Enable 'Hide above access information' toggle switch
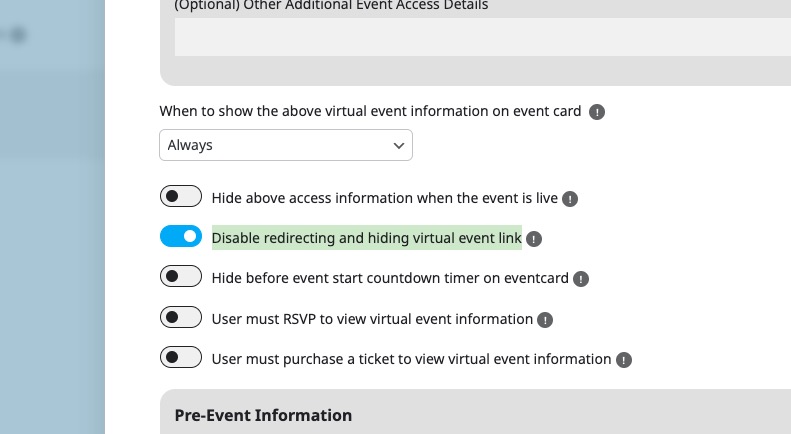Image resolution: width=791 pixels, height=434 pixels. tap(181, 197)
